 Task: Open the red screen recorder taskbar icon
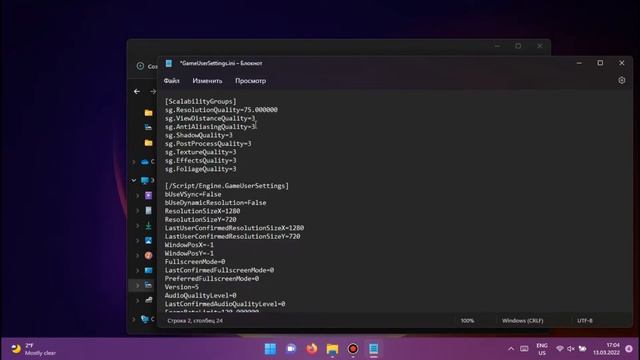coord(353,349)
